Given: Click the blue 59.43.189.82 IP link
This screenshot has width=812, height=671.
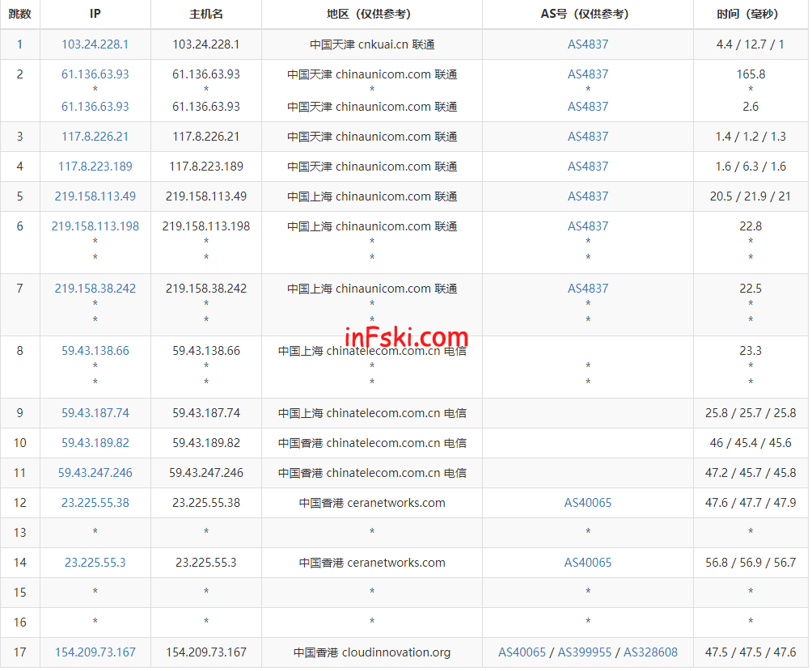Looking at the screenshot, I should click(x=95, y=443).
